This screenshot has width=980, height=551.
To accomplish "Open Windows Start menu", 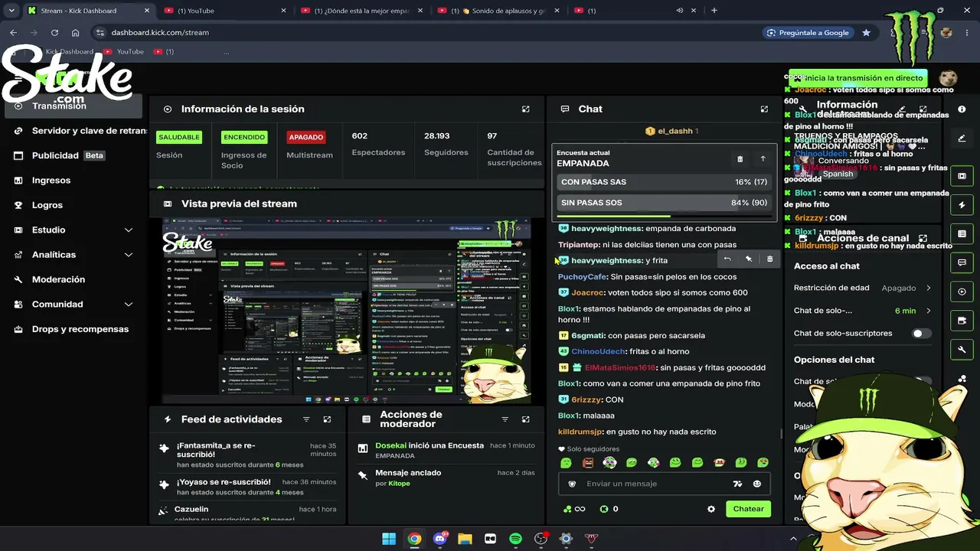I will tap(389, 539).
